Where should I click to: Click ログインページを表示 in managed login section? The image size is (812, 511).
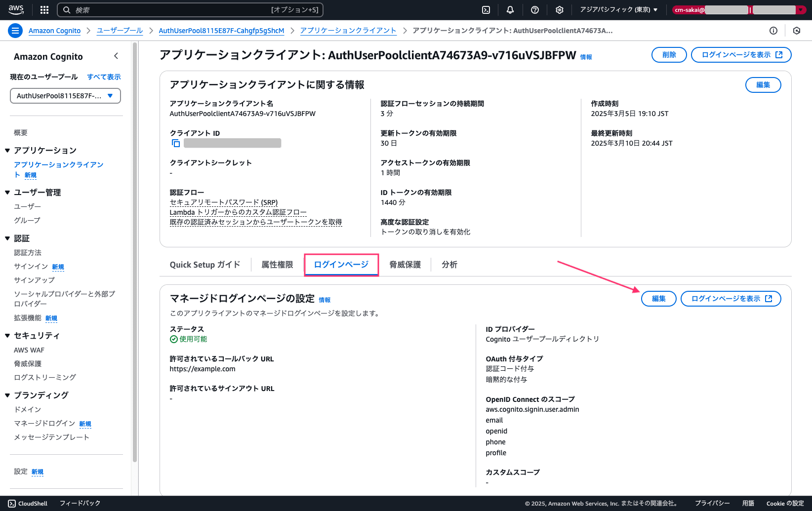coord(731,299)
